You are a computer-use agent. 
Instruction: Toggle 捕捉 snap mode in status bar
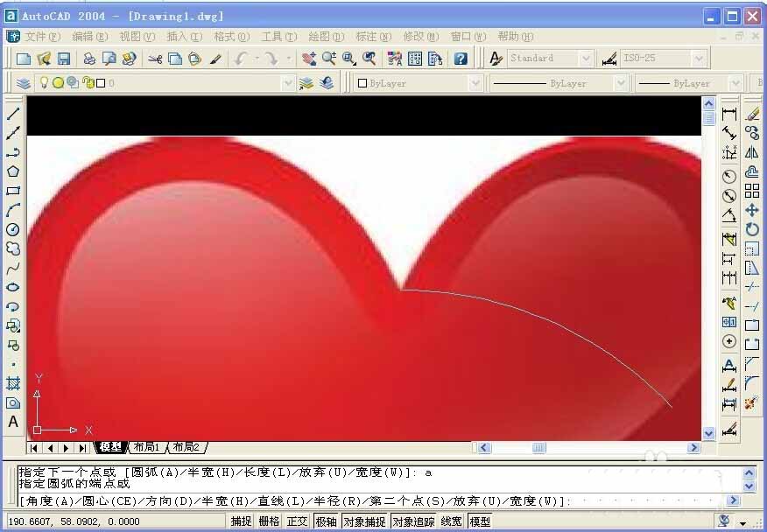click(241, 521)
